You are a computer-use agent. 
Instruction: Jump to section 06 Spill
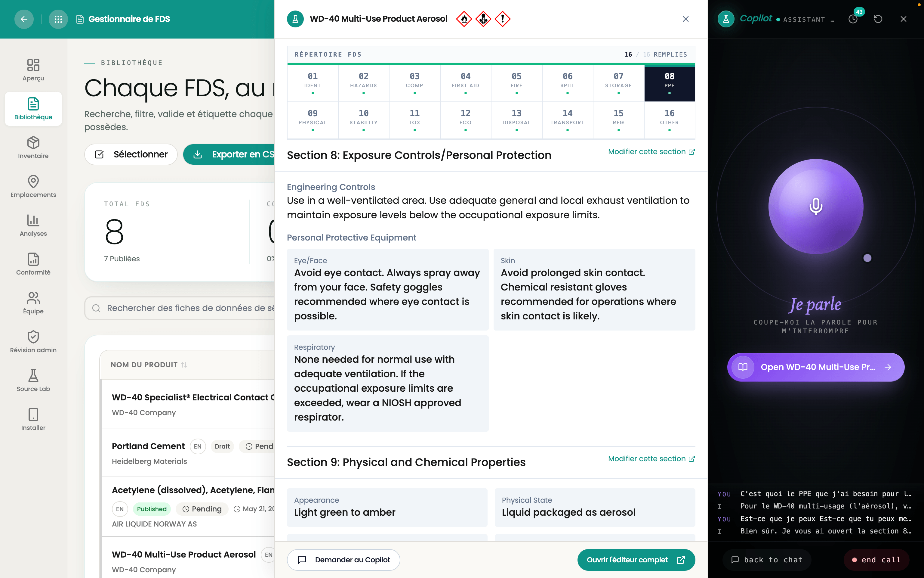(567, 83)
